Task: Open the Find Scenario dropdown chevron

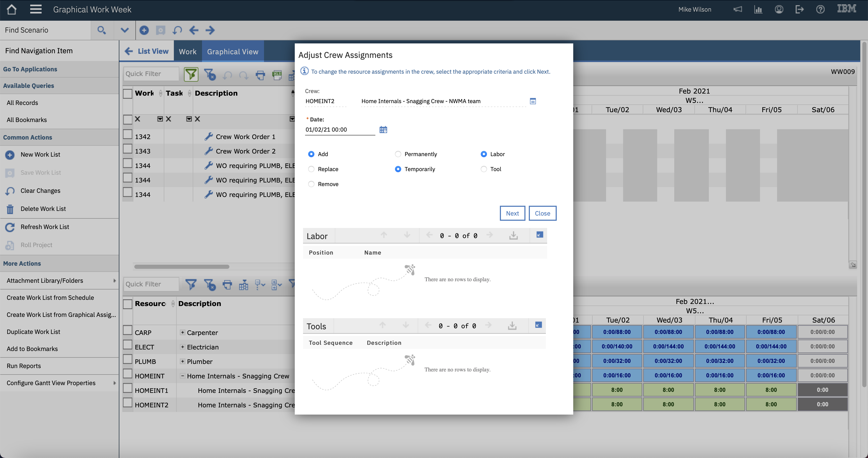Action: tap(125, 30)
